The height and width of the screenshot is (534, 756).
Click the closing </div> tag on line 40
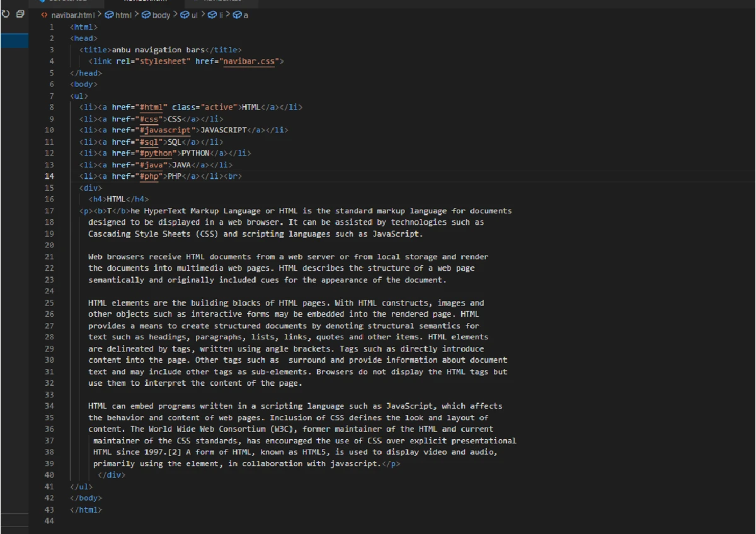coord(112,475)
